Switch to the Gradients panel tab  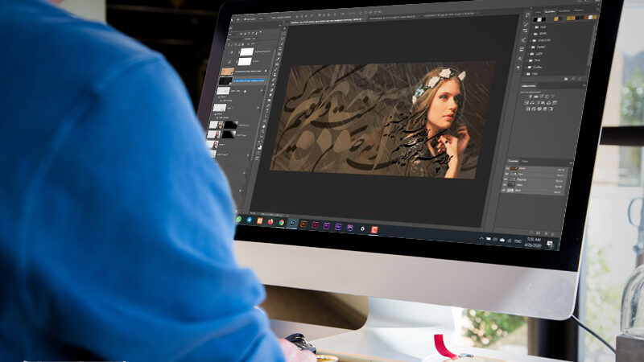coord(564,10)
